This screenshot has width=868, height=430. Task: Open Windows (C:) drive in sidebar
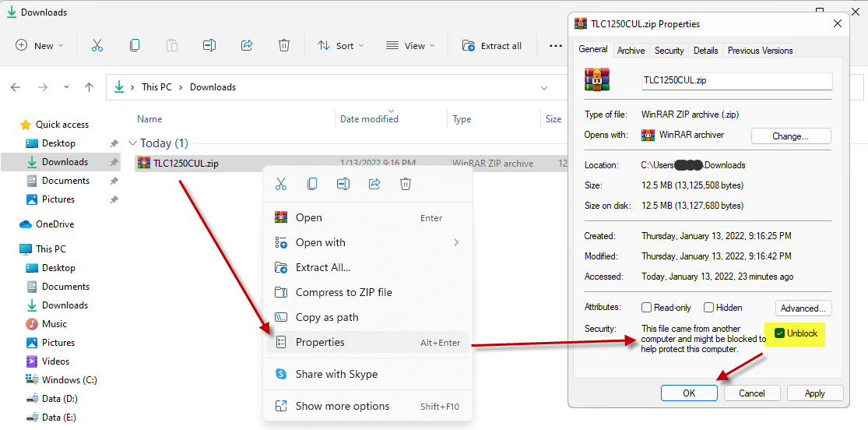pos(69,380)
